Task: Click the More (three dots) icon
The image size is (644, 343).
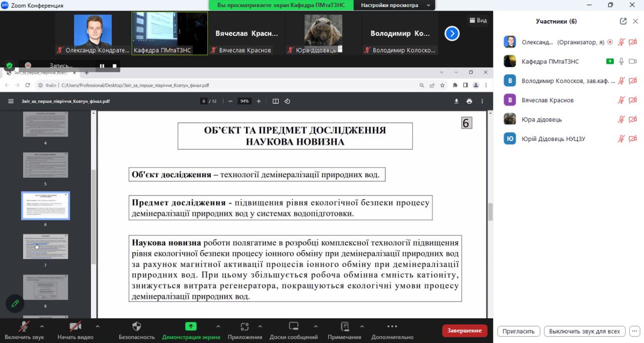Action: coord(392,326)
